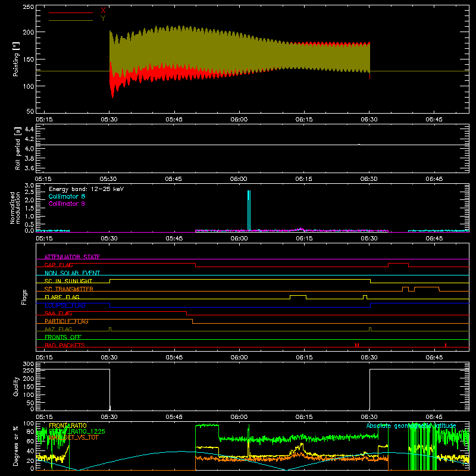The image size is (476, 476).
Task: Click the olive Y legend line
Action: pos(71,20)
